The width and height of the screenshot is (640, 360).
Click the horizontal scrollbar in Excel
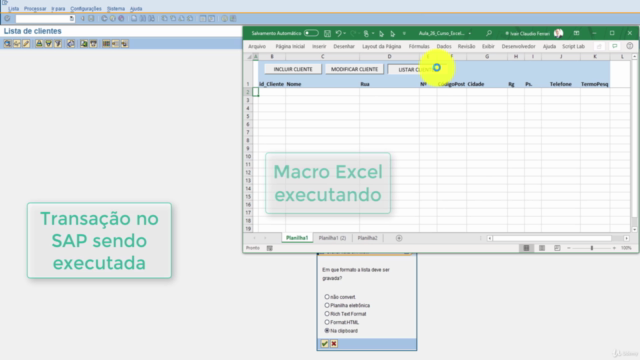click(x=552, y=238)
